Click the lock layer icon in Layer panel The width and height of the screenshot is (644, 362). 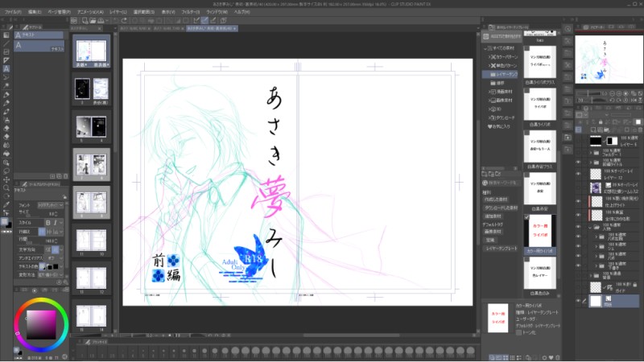(x=601, y=122)
